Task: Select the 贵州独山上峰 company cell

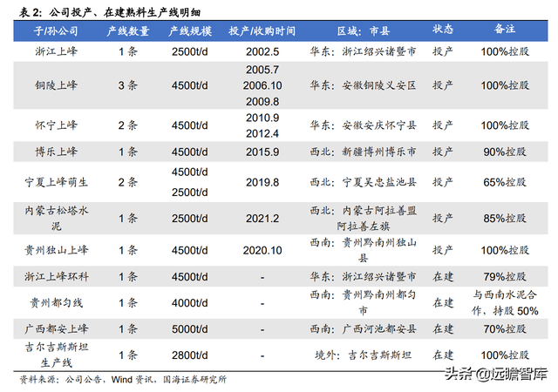Action: pyautogui.click(x=56, y=250)
